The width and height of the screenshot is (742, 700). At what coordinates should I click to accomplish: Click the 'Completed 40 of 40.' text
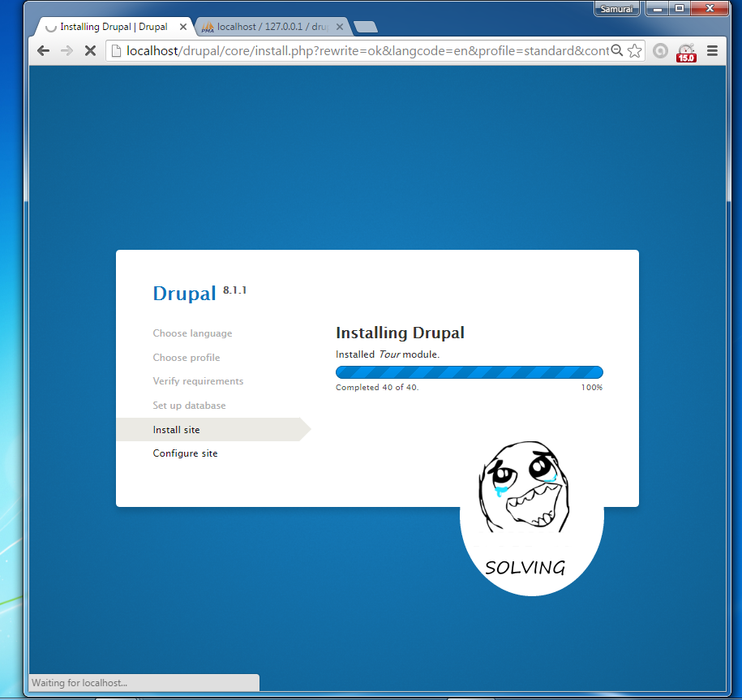tap(377, 387)
